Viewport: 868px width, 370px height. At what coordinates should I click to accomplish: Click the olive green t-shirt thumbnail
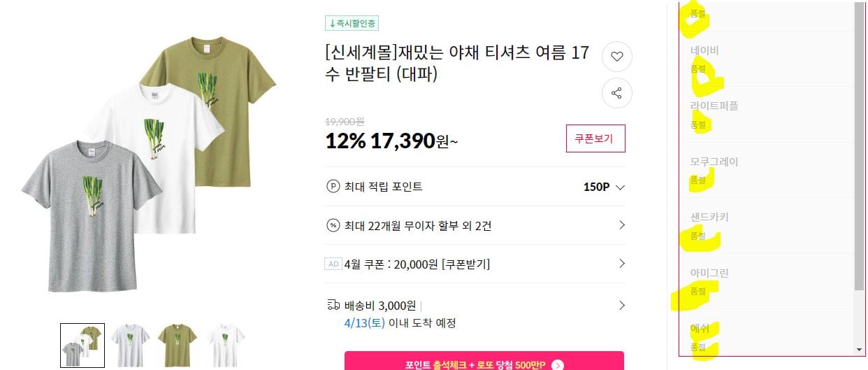tap(178, 346)
